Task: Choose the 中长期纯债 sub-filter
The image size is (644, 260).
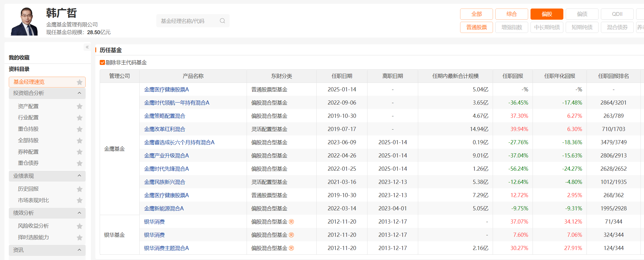Action: click(x=547, y=27)
